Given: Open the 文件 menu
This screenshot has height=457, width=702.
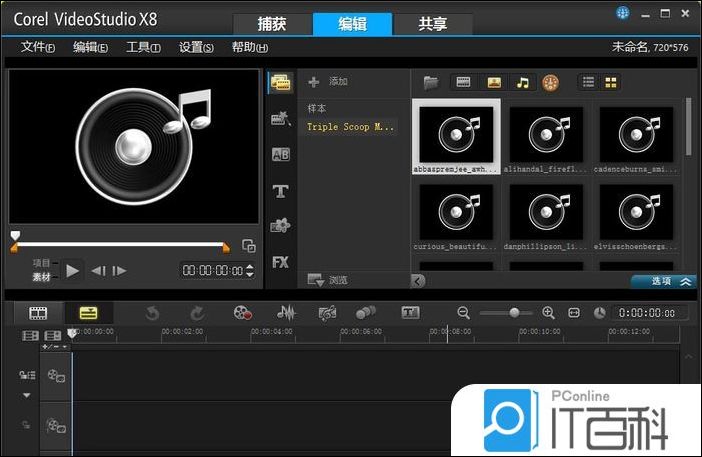Looking at the screenshot, I should (37, 47).
